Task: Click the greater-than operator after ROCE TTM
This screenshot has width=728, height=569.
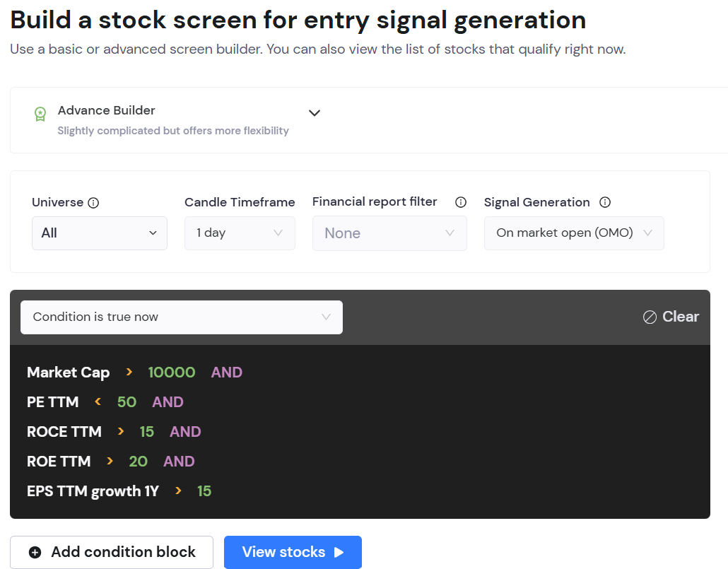Action: [x=121, y=431]
